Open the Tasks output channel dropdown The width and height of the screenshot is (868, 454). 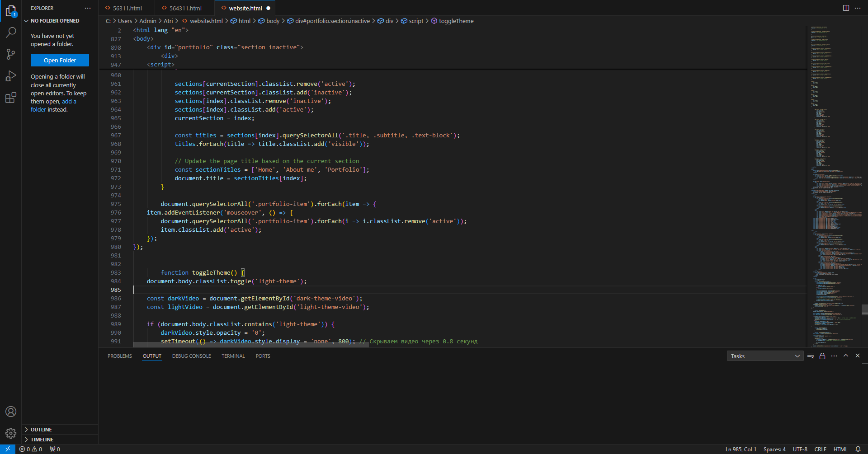pos(765,356)
